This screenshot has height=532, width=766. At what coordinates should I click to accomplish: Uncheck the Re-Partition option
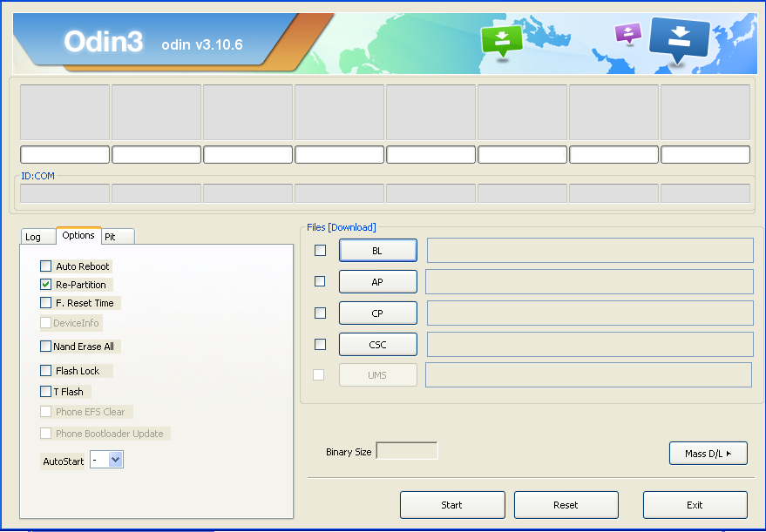[x=46, y=284]
